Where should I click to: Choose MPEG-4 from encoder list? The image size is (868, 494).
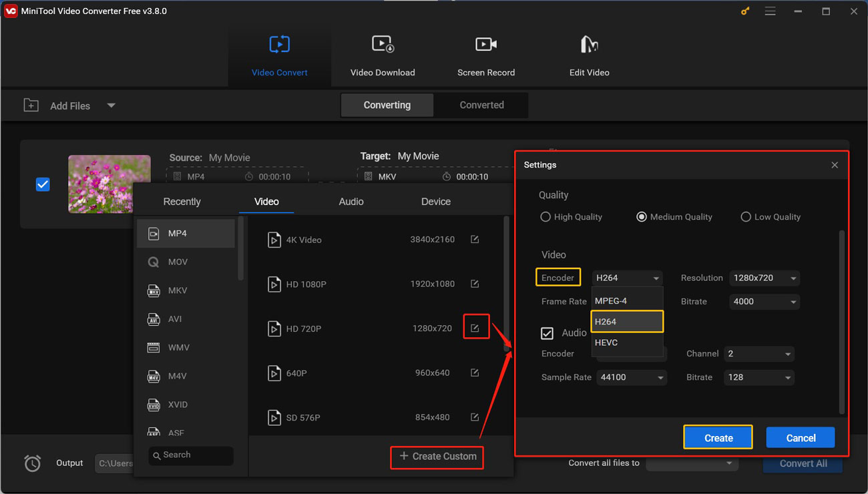point(627,301)
